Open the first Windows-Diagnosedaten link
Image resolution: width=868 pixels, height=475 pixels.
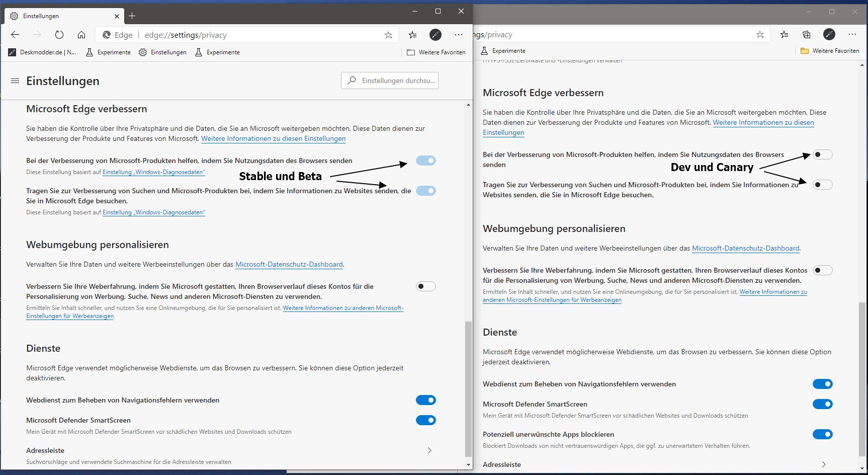pyautogui.click(x=154, y=172)
